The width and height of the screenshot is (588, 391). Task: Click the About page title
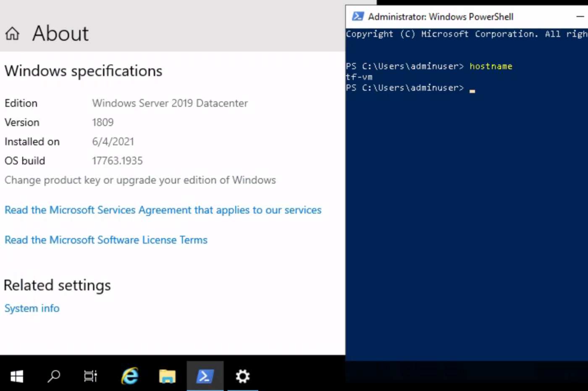click(x=60, y=34)
